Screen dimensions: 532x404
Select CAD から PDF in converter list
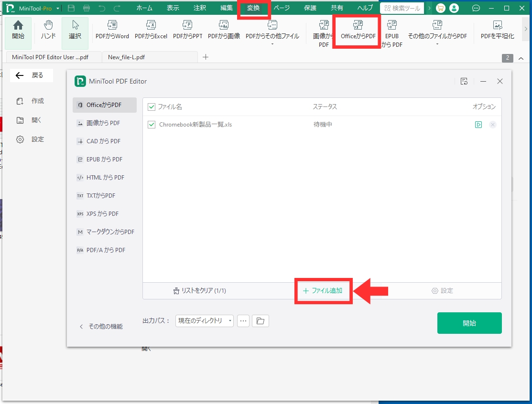105,141
